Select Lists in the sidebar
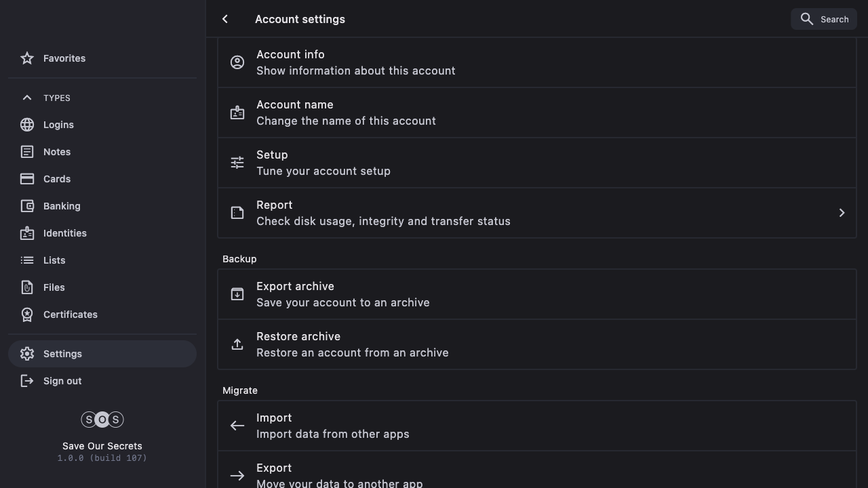 tap(54, 260)
